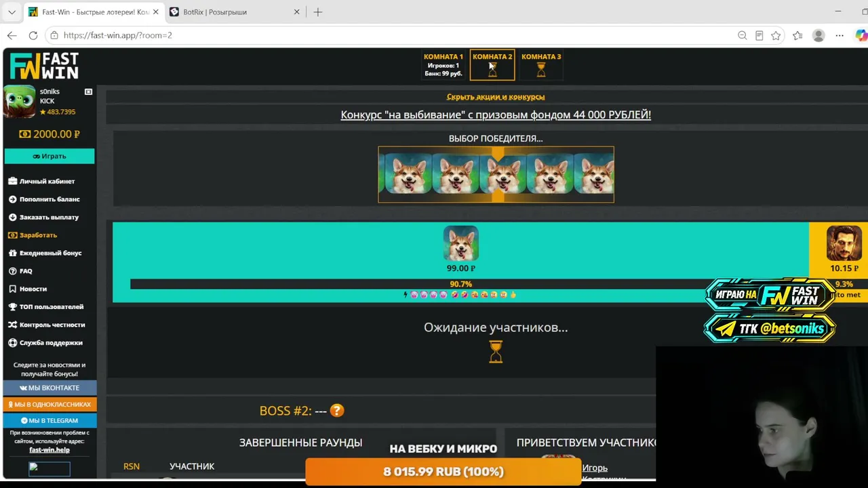Click the ИГРАЮ НА FAST WIN badge
This screenshot has width=868, height=488.
[x=770, y=295]
